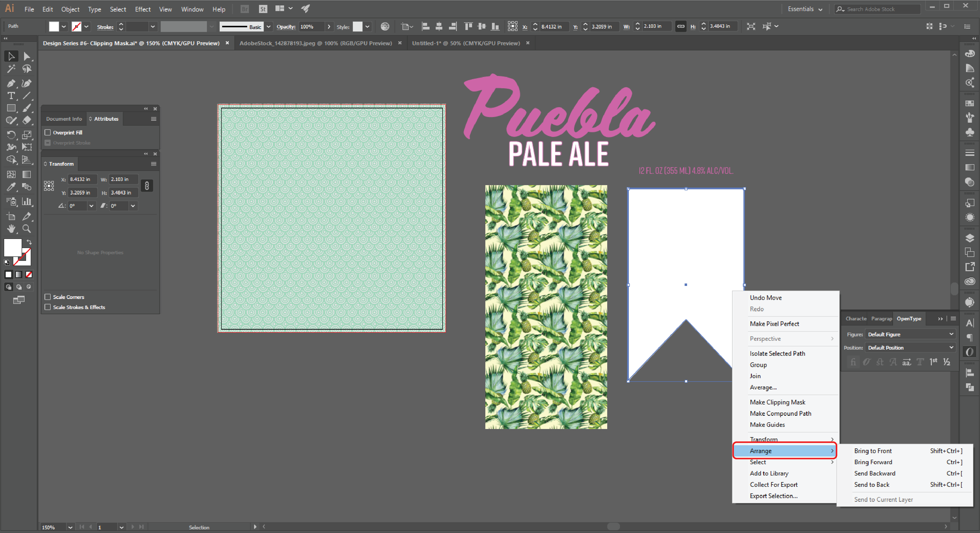This screenshot has height=533, width=980.
Task: Choose Send to Back option
Action: 872,485
